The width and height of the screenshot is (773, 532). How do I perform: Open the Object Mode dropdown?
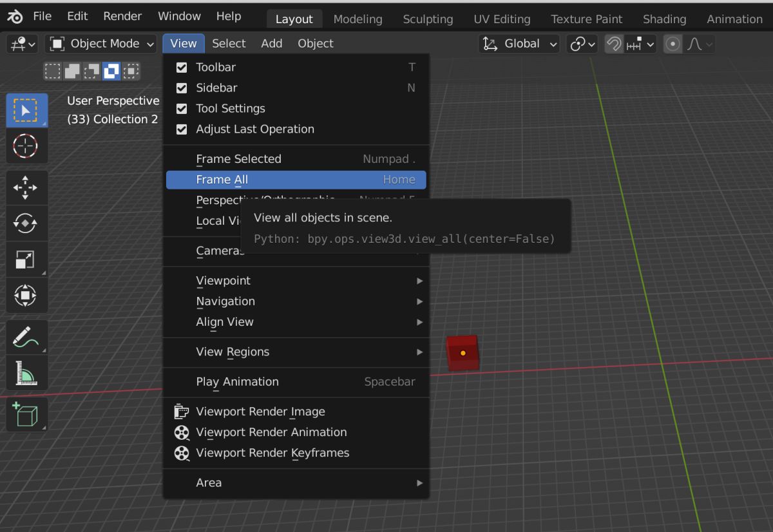[100, 44]
